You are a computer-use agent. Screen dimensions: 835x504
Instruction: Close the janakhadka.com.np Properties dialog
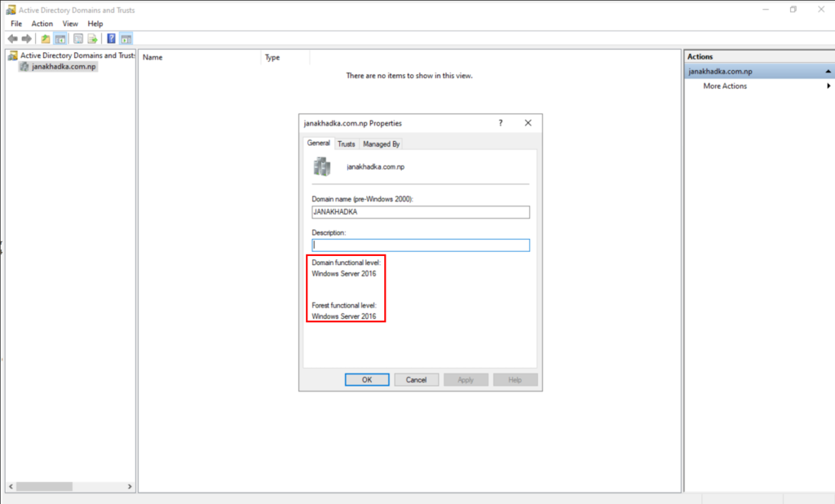[x=528, y=123]
